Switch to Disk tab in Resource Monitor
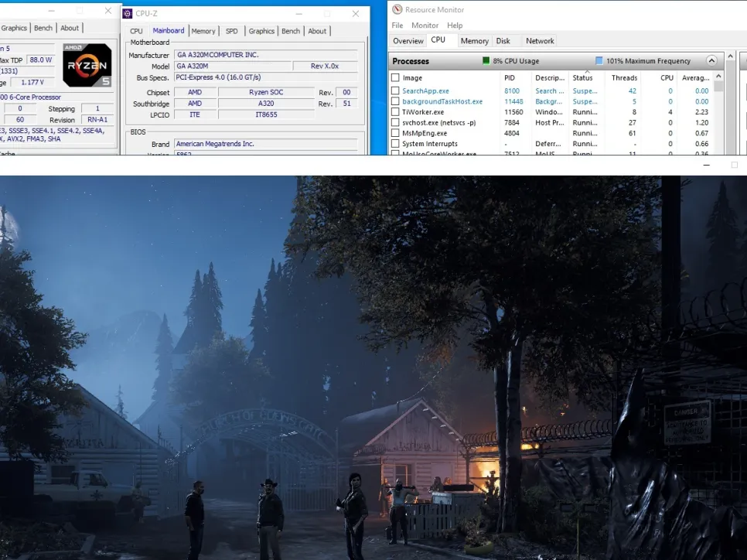This screenshot has height=560, width=747. tap(503, 41)
